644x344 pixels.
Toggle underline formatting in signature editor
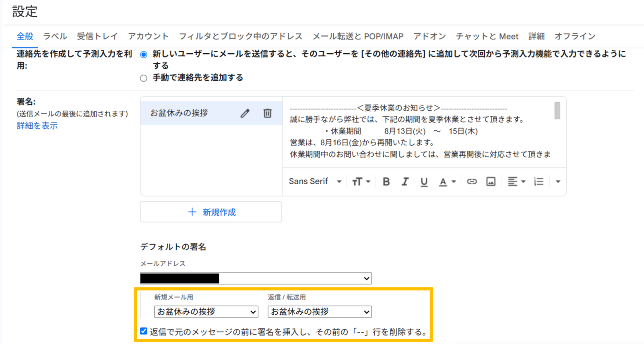(424, 182)
